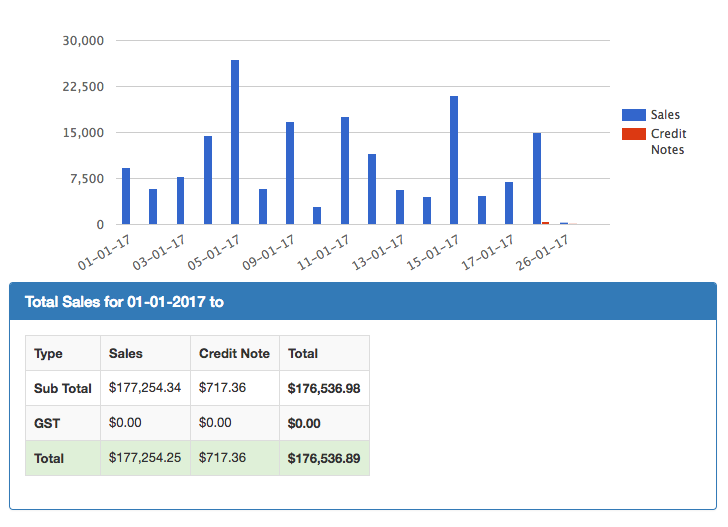Click the Credit Note column header
728x527 pixels.
234,353
